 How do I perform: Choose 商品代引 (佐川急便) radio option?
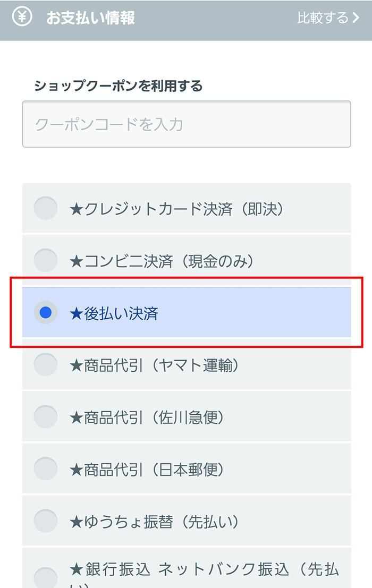[46, 416]
